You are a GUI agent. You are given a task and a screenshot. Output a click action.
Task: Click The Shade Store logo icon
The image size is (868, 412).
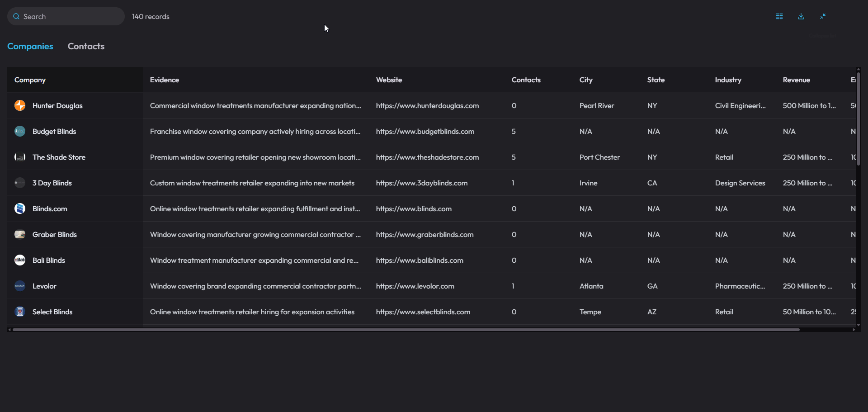coord(20,157)
